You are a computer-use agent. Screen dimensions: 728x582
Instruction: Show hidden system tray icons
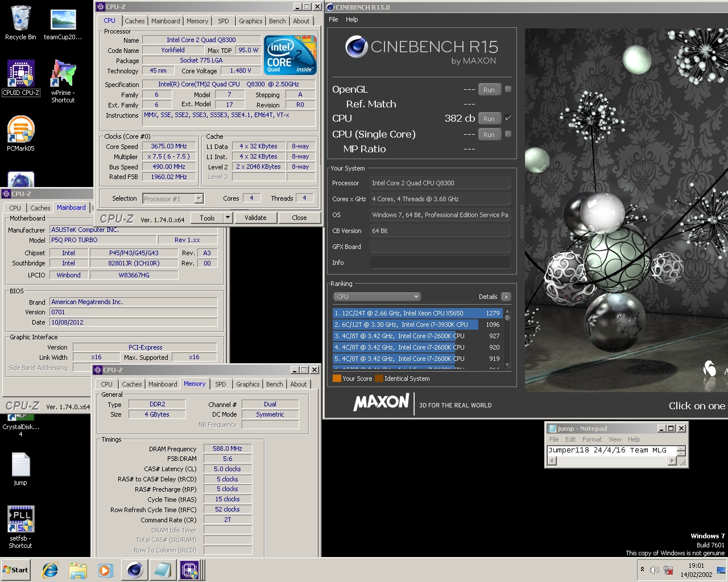pos(643,569)
